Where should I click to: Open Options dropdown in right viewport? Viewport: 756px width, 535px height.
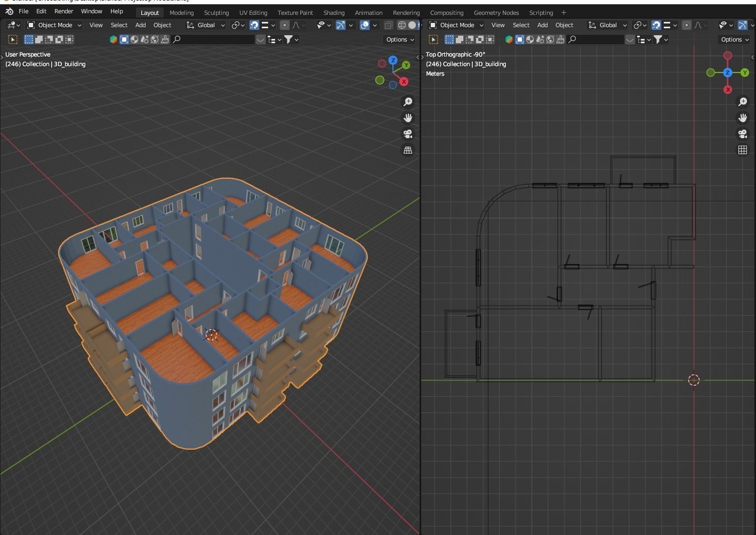click(735, 39)
